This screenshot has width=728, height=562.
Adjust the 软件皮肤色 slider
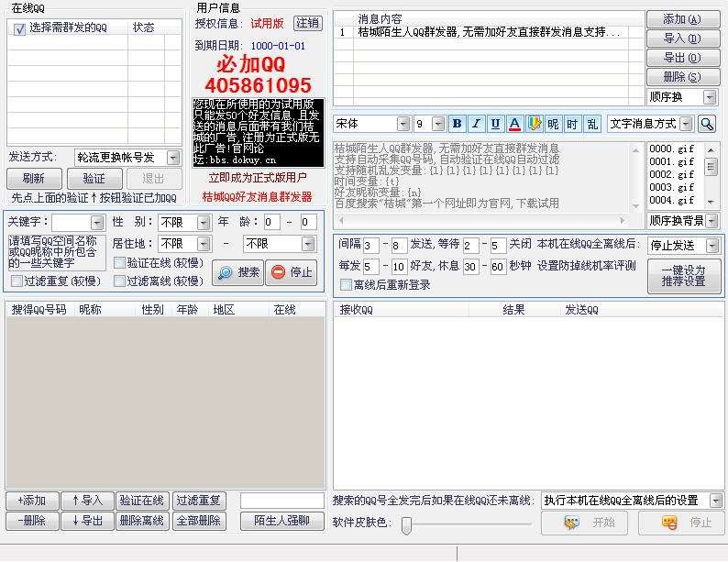coord(406,525)
